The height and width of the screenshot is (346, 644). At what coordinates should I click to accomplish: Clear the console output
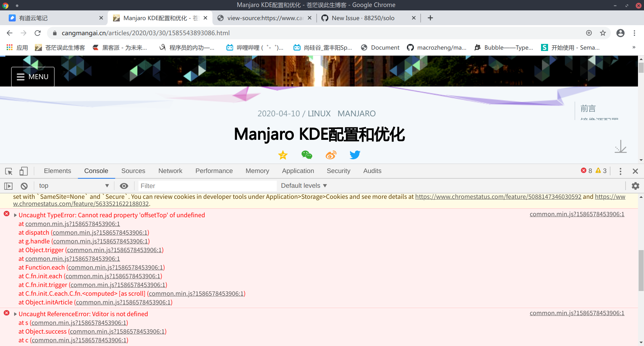coord(24,186)
